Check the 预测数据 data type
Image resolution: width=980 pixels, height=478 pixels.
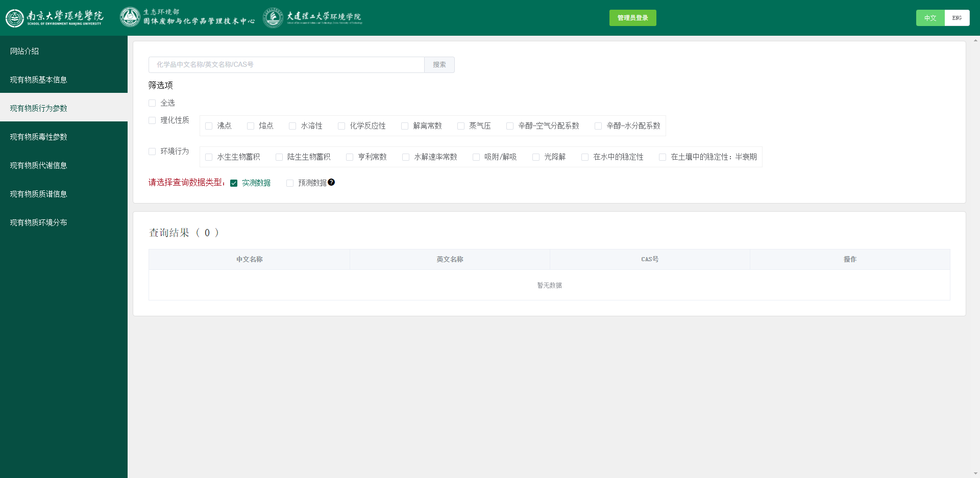point(290,183)
